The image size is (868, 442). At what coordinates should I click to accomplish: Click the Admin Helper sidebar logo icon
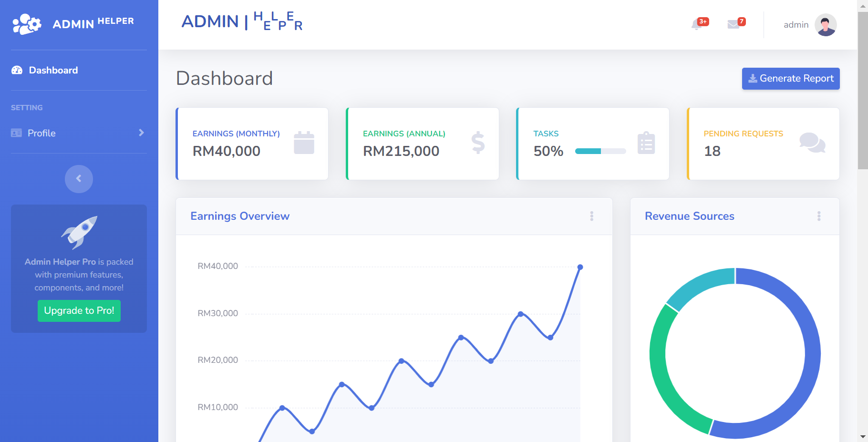click(27, 24)
